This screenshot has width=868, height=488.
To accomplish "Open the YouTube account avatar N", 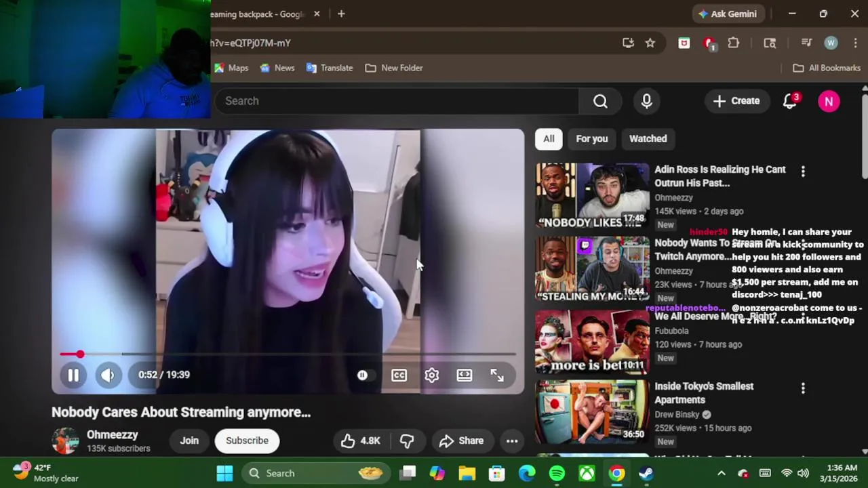I will click(x=829, y=101).
